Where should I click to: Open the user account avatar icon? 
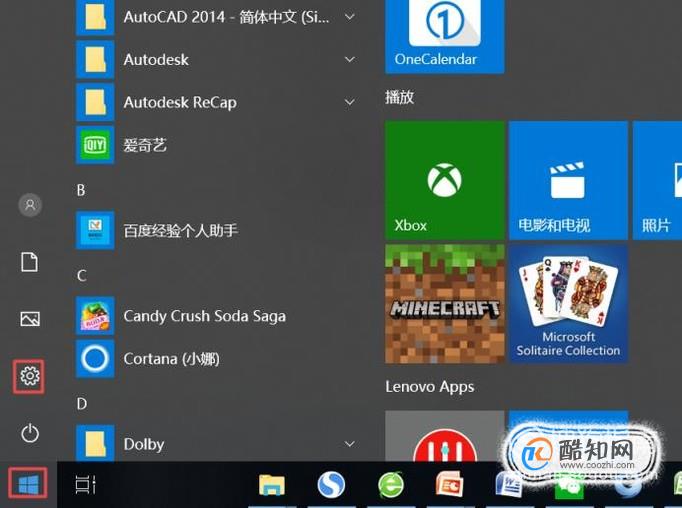(x=30, y=204)
